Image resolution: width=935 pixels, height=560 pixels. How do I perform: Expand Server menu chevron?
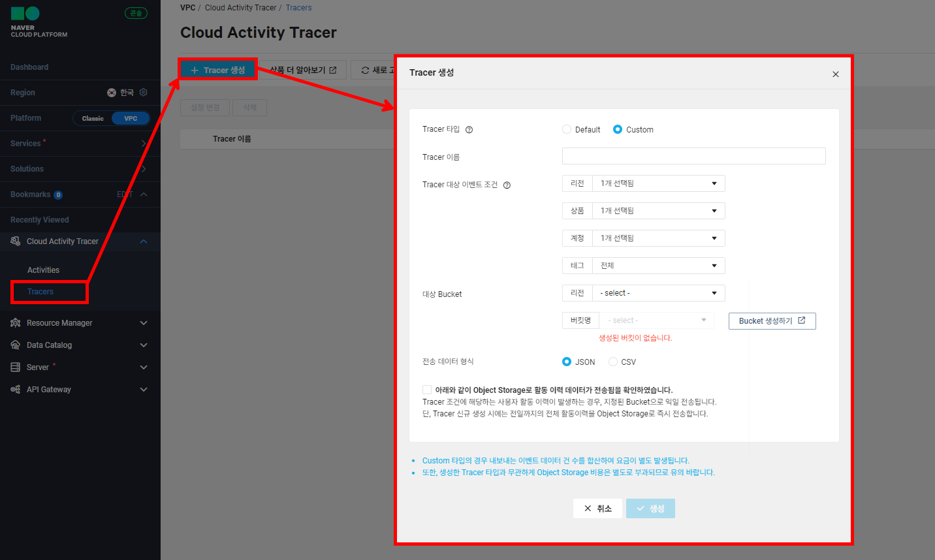[144, 367]
